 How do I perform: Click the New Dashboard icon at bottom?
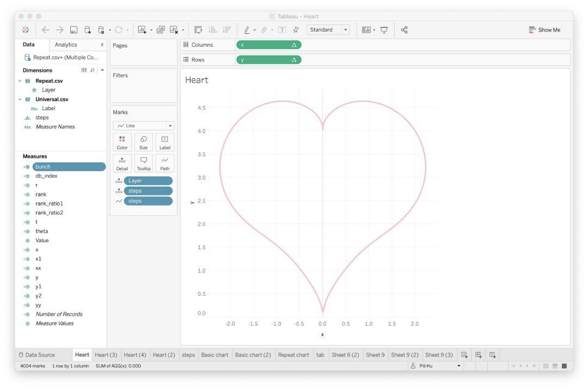pos(479,355)
